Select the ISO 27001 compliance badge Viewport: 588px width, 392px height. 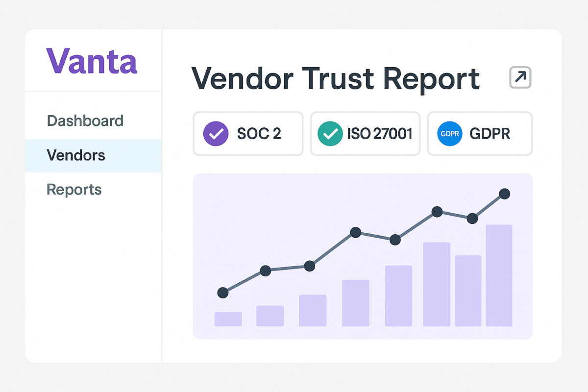pyautogui.click(x=365, y=134)
